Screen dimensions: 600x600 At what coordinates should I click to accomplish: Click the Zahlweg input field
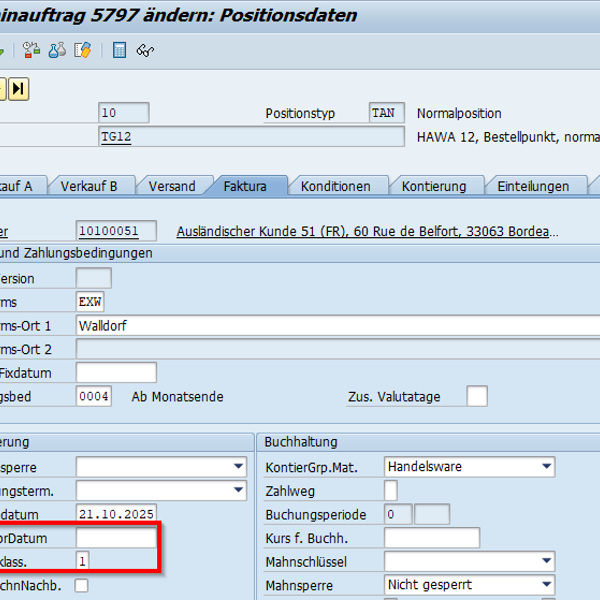point(390,490)
